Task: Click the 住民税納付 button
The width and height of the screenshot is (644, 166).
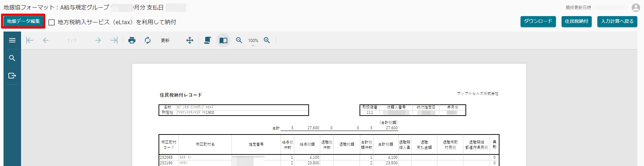Action: tap(577, 21)
